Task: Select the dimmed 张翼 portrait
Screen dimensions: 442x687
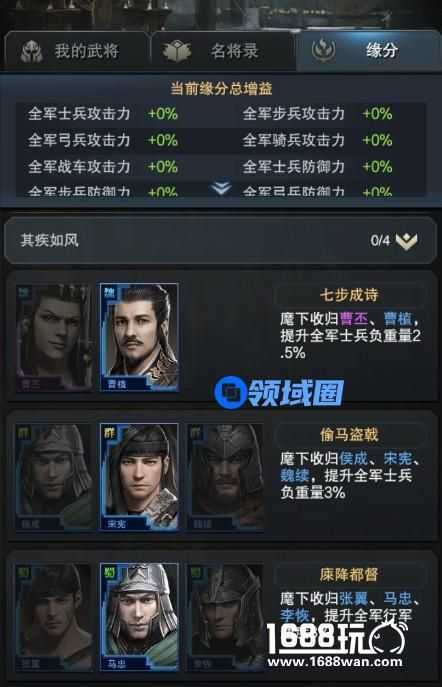Action: [x=54, y=617]
